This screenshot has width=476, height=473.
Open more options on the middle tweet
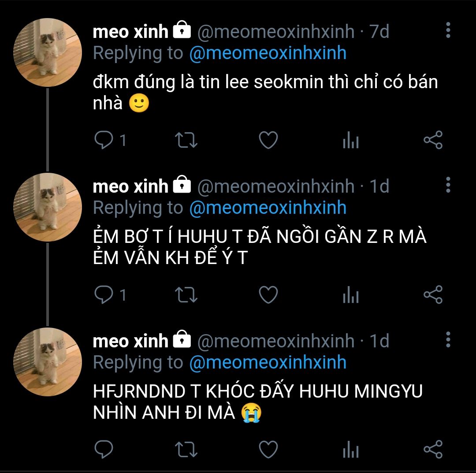click(x=448, y=185)
